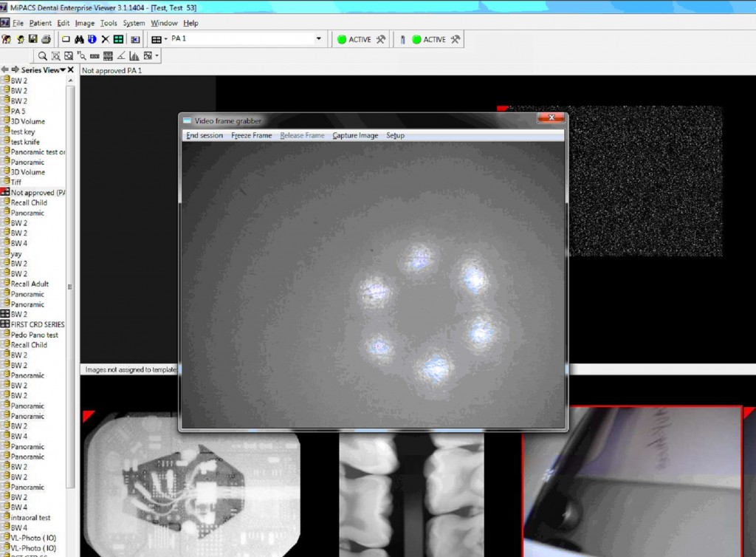
Task: Click the second patient icon beside the search icon
Action: click(20, 40)
